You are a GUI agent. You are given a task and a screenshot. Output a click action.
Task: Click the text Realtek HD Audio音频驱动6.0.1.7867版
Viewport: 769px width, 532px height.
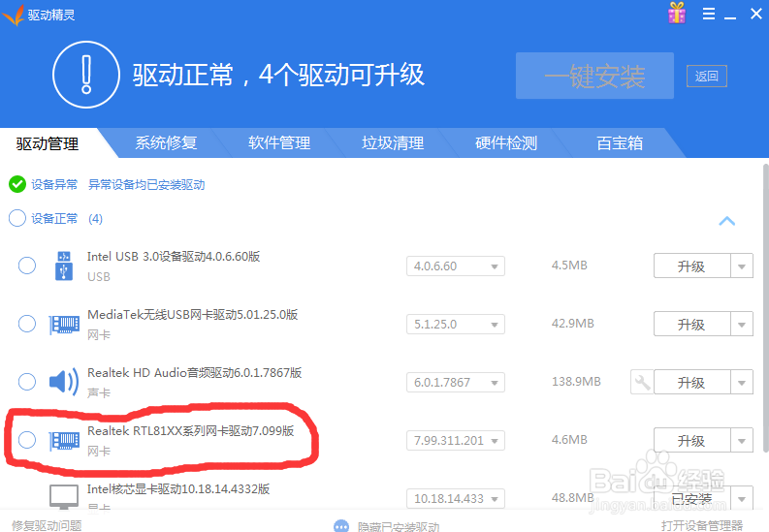click(195, 373)
